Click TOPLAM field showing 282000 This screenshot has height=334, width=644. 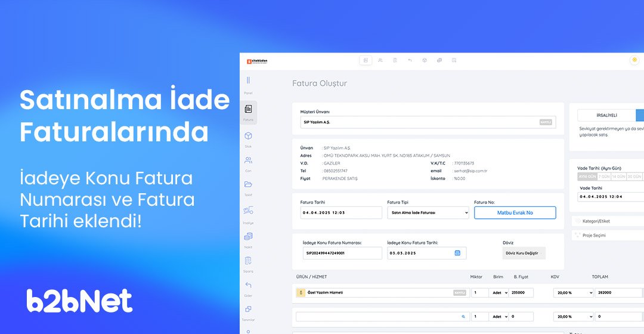618,292
